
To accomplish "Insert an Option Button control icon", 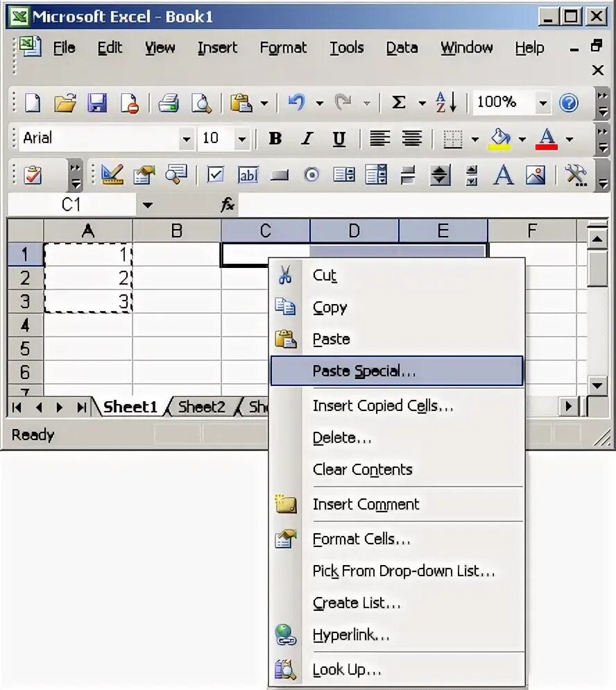I will (311, 175).
